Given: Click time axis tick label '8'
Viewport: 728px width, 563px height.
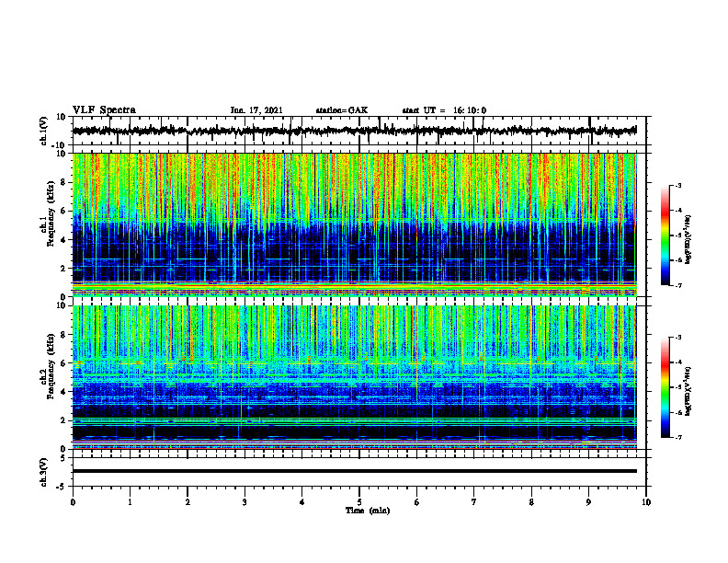Looking at the screenshot, I should [x=531, y=502].
